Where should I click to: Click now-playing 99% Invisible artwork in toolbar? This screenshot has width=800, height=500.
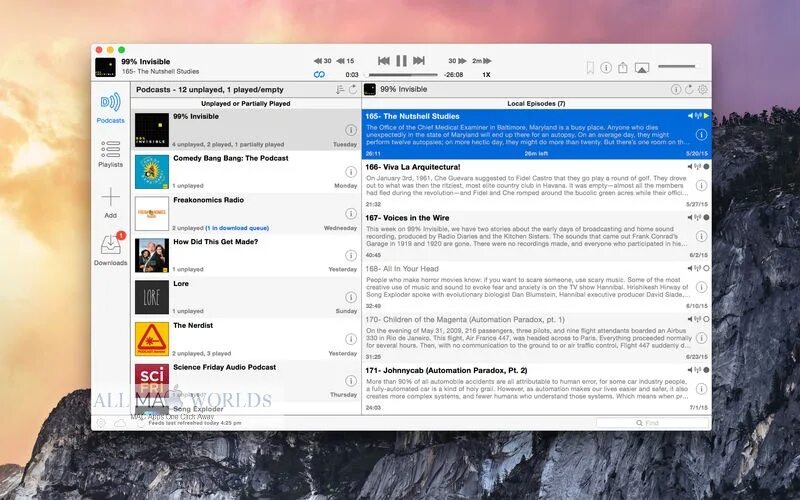105,67
